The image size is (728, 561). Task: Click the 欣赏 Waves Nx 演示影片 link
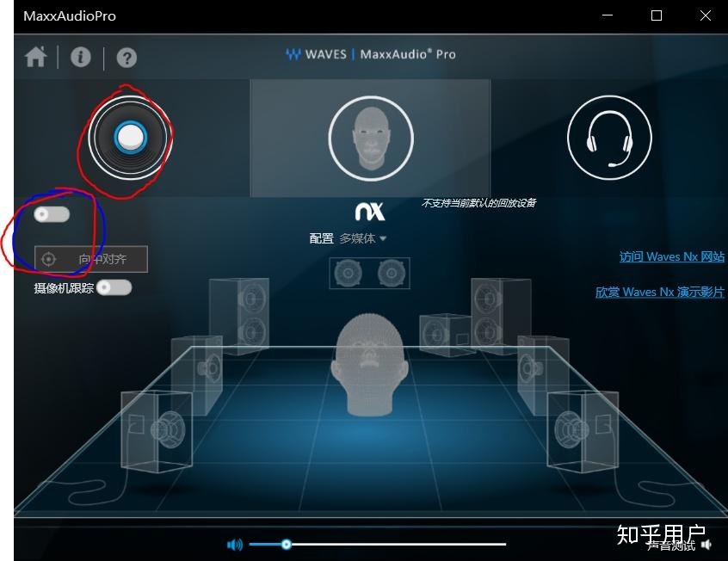pos(659,292)
